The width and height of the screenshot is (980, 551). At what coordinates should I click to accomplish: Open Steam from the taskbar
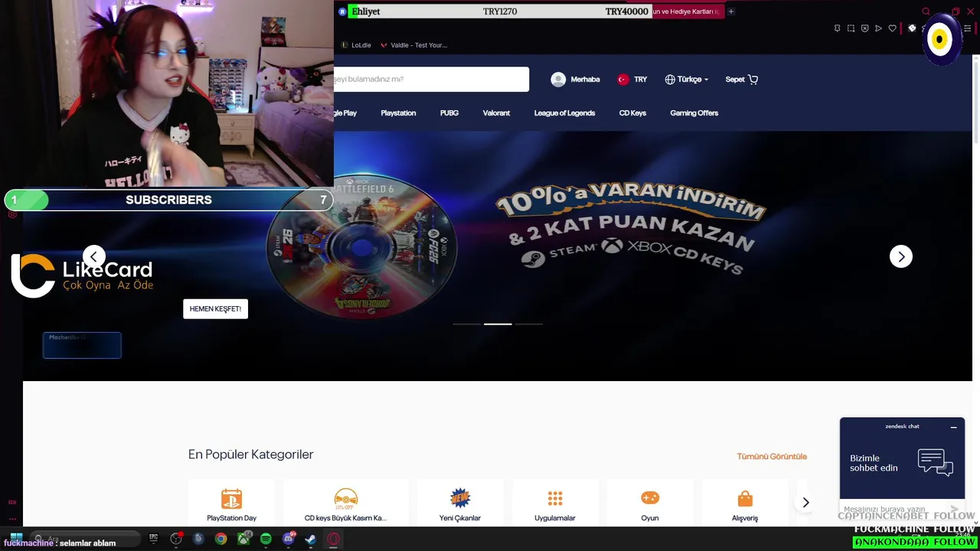pyautogui.click(x=311, y=539)
